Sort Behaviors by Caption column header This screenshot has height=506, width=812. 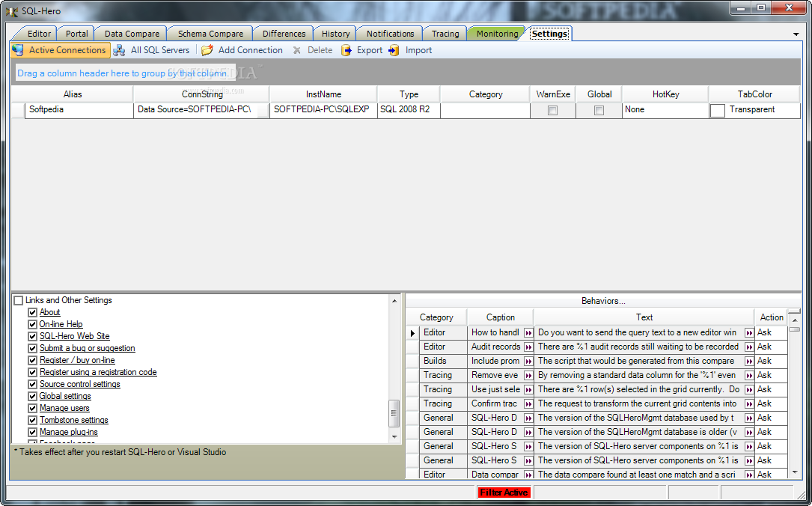(x=500, y=317)
